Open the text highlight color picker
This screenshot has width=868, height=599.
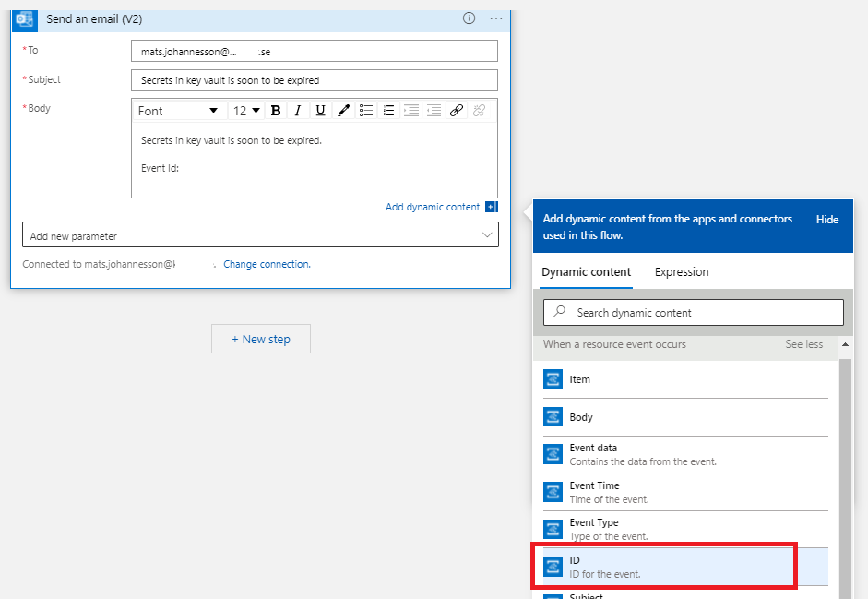click(343, 111)
